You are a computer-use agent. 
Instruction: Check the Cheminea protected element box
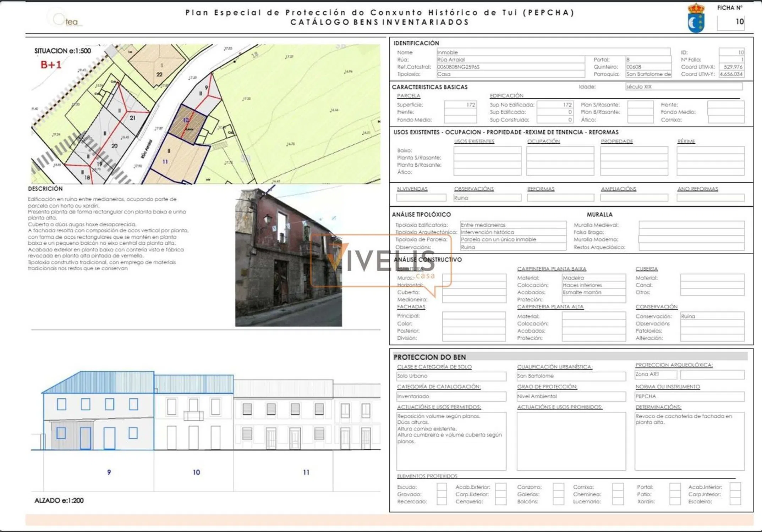point(618,494)
